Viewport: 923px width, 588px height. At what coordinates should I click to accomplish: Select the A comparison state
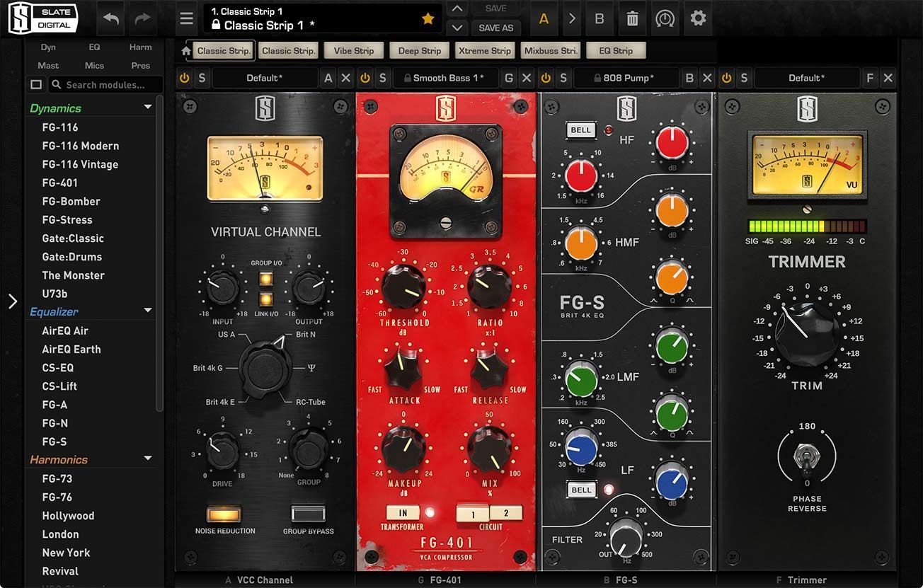(544, 19)
